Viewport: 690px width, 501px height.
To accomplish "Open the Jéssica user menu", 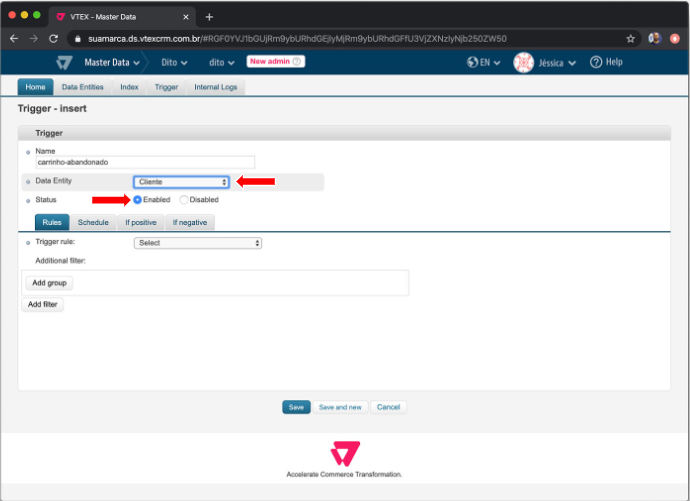I will point(557,63).
